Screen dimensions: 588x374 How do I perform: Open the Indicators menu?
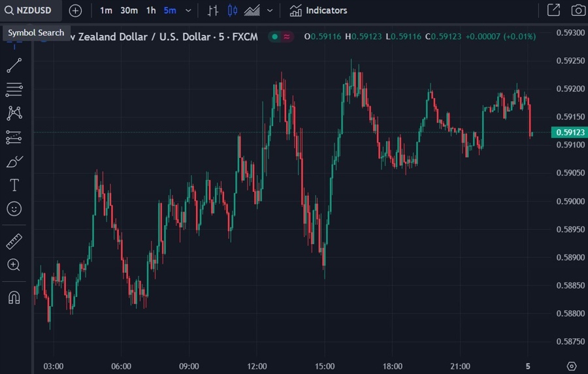[x=318, y=10]
